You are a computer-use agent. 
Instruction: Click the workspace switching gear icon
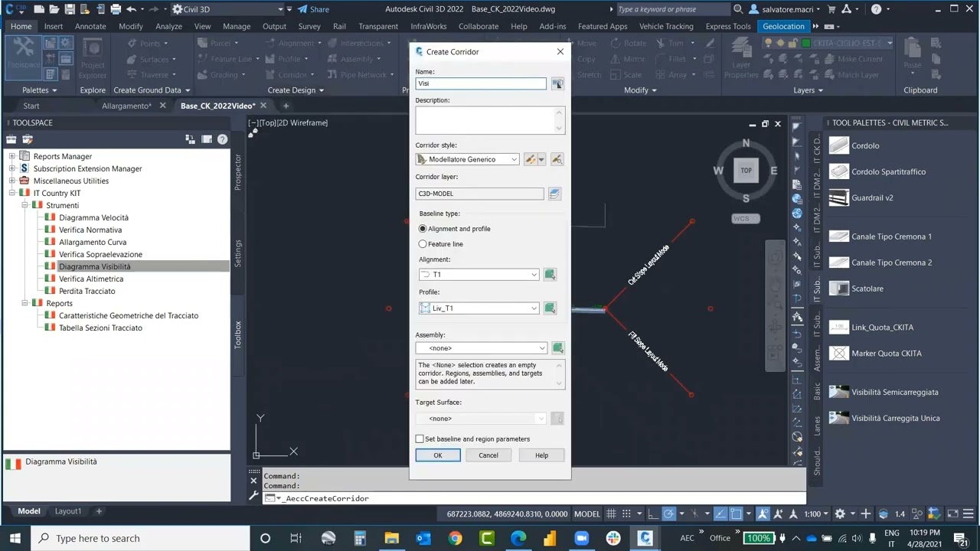[x=840, y=514]
